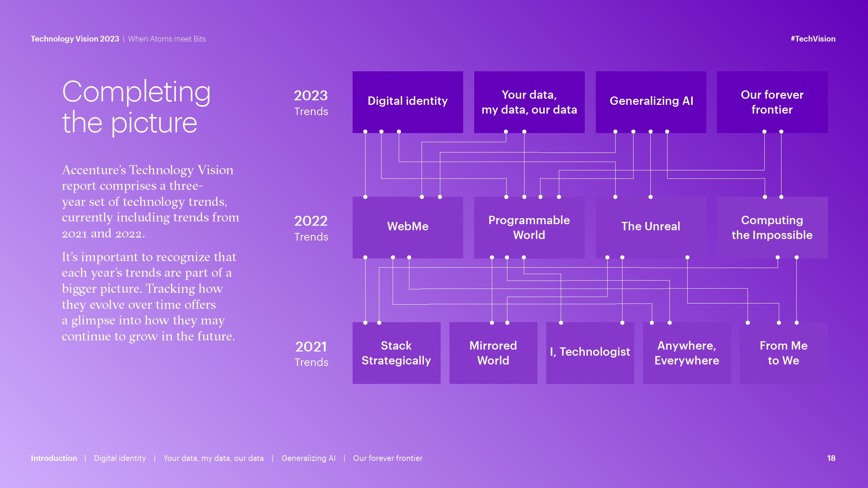Open Digital identity footer navigation link

tap(120, 458)
